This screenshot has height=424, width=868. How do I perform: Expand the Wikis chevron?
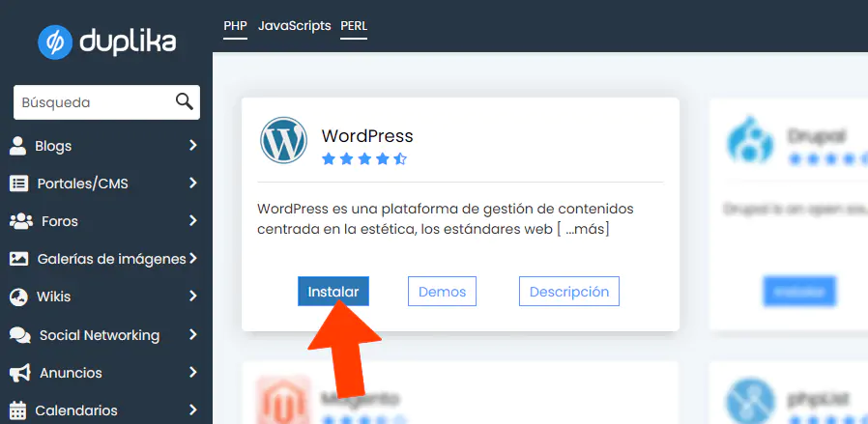pyautogui.click(x=192, y=297)
